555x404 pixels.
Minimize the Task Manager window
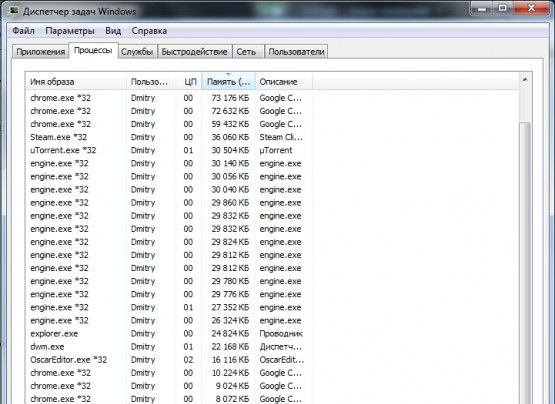click(x=481, y=8)
